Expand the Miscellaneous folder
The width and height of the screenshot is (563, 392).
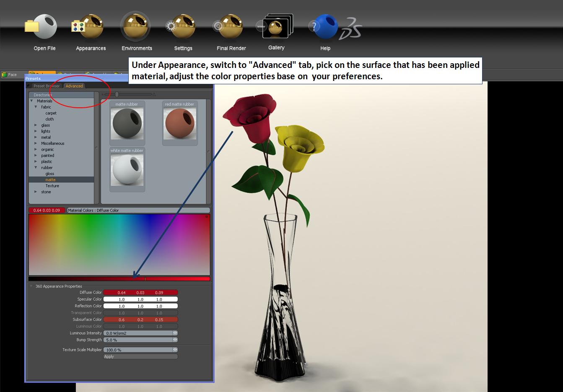click(x=36, y=143)
